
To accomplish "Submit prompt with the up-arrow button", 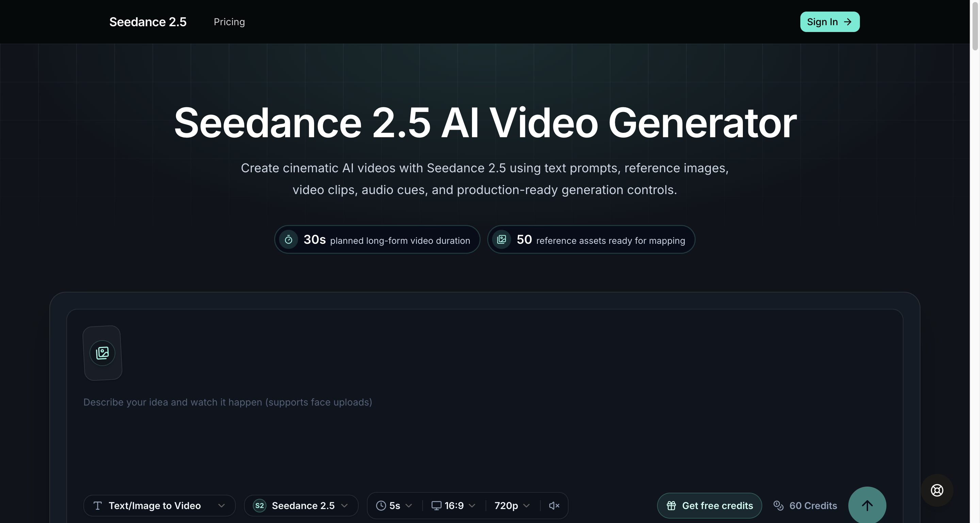I will pos(867,506).
